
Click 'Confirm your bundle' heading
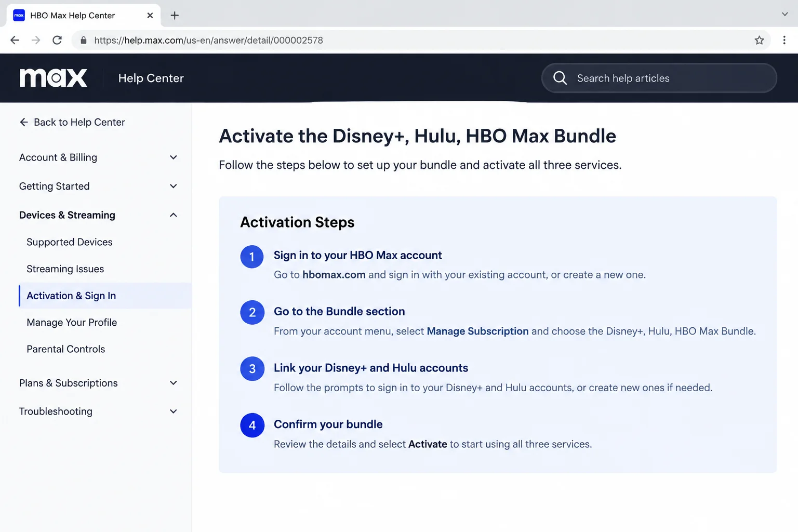pos(328,424)
